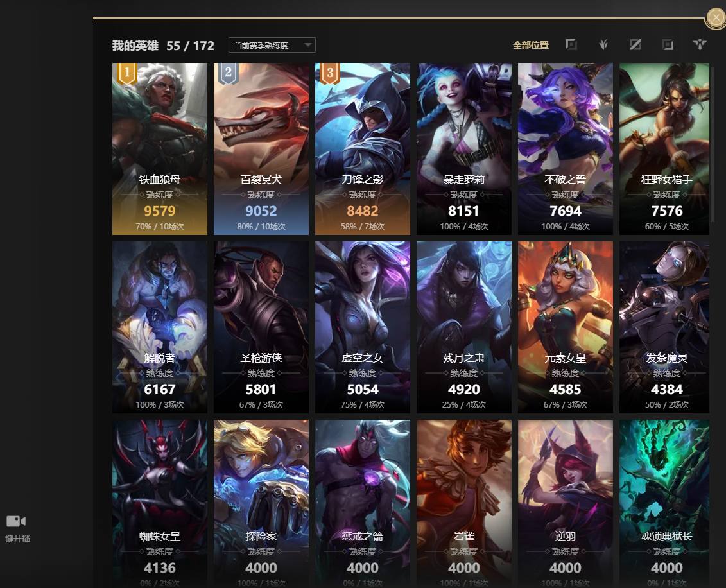Select the 虚空之女 champion card

[363, 327]
